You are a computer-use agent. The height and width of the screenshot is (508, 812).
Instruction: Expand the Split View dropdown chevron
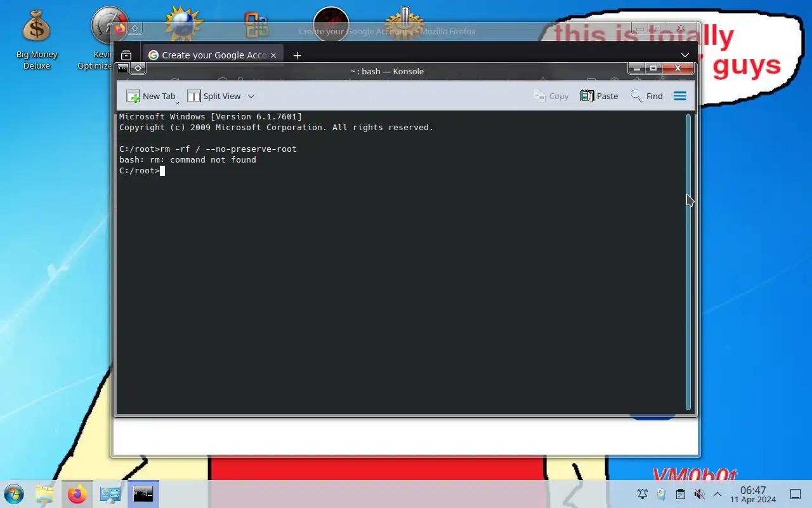click(251, 96)
